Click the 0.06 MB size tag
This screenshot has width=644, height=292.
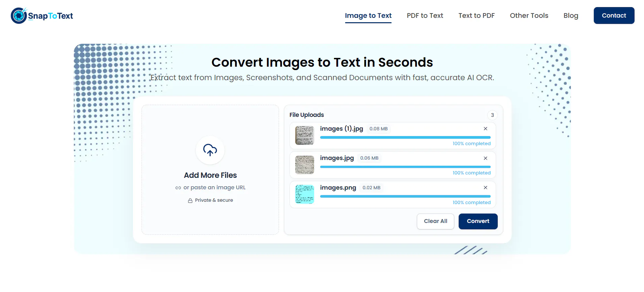[x=369, y=158]
